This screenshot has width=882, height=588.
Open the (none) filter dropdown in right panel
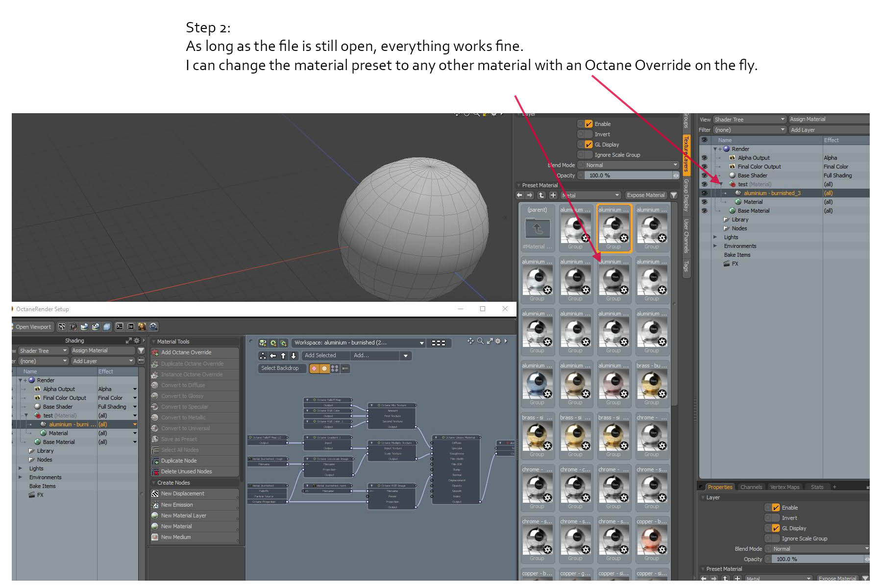coord(749,130)
